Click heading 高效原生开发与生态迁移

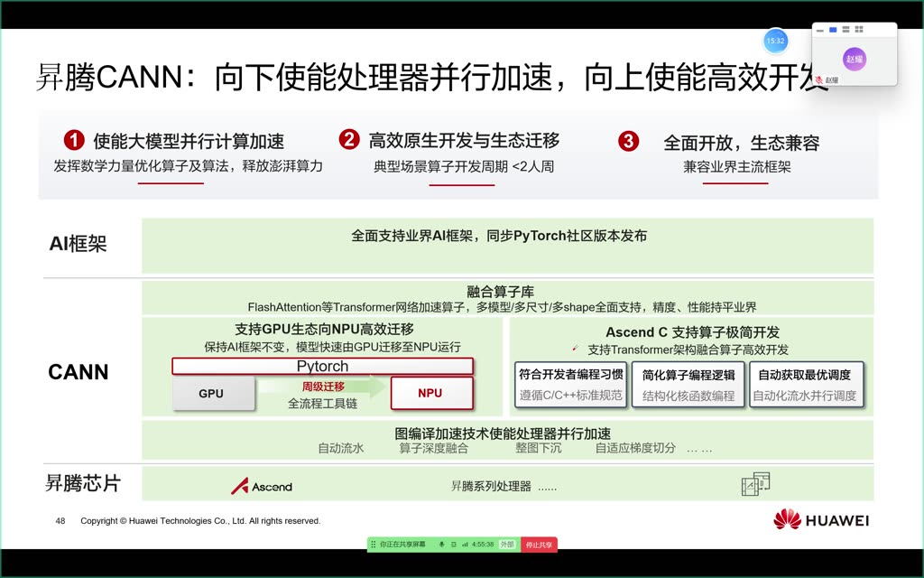pos(465,140)
